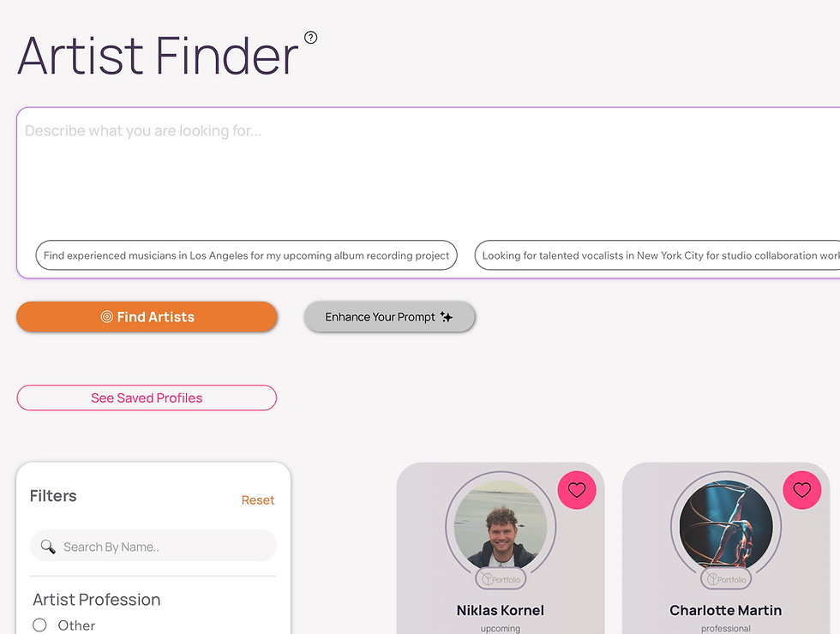Open See Saved Profiles
The height and width of the screenshot is (634, 840).
click(x=147, y=398)
